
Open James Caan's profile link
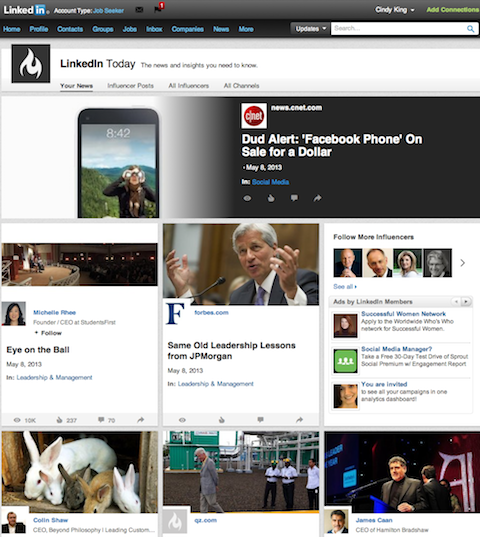coord(374,520)
